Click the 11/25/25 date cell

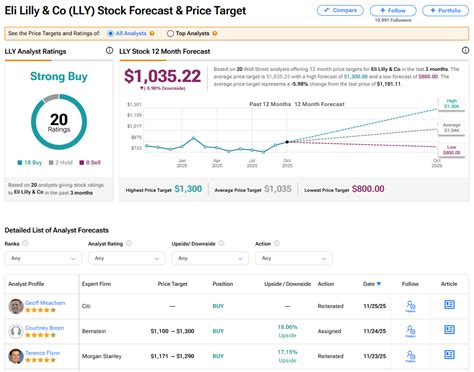pos(375,306)
